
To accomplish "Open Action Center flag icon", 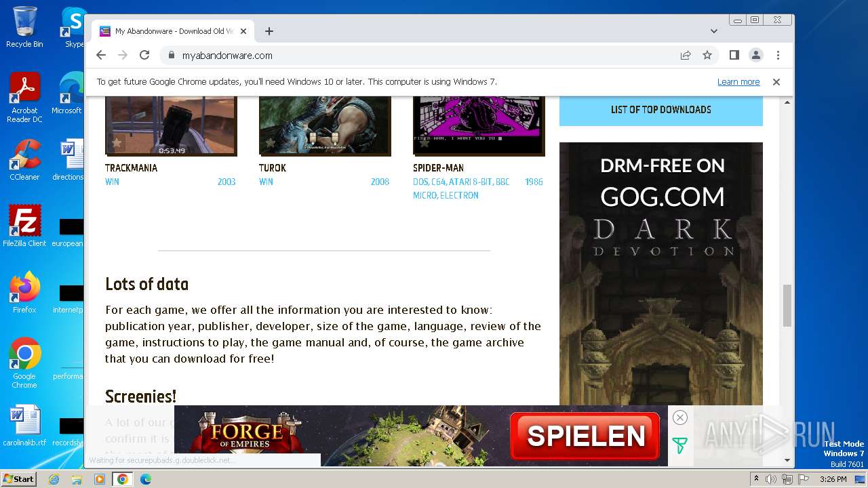I will [x=803, y=479].
